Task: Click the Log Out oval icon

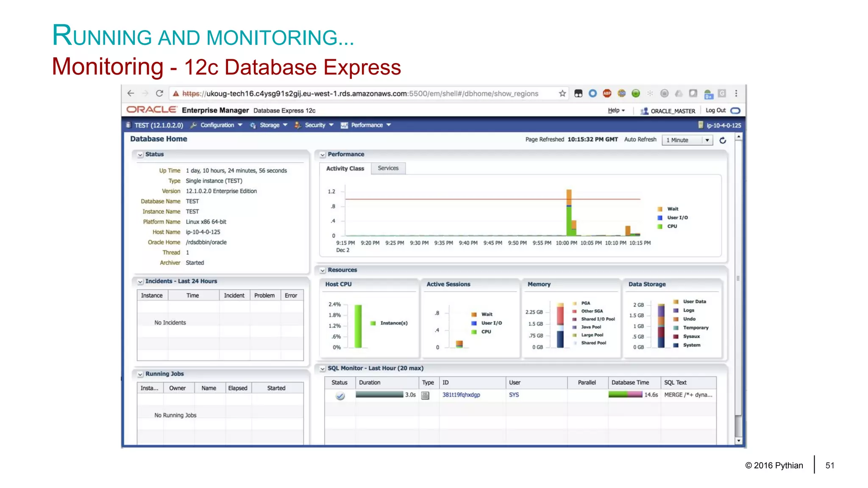Action: [x=736, y=111]
